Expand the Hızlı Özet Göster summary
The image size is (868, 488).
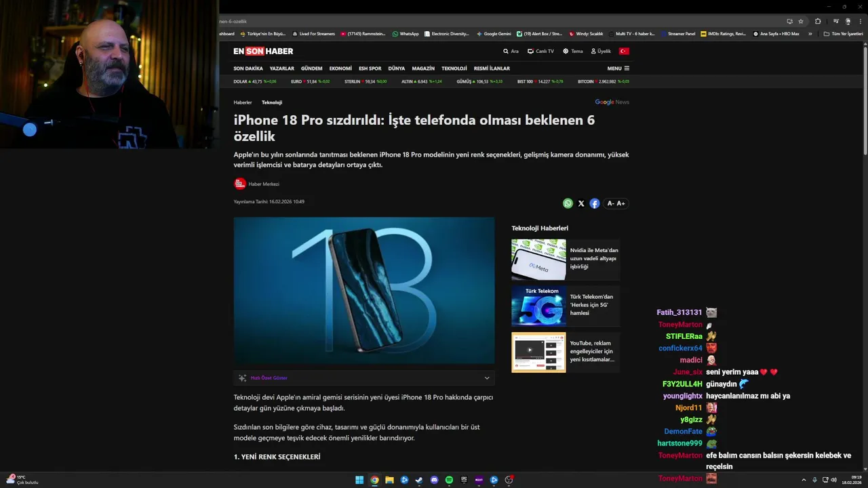[269, 378]
